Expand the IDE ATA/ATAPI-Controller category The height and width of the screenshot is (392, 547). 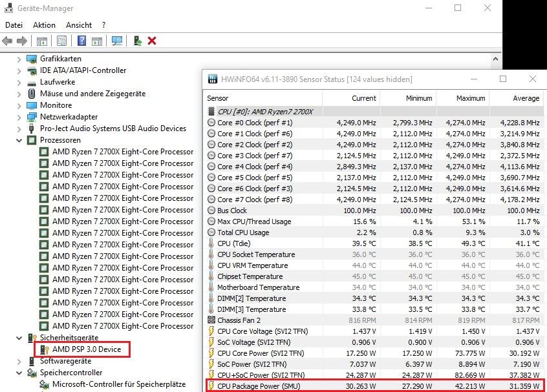click(19, 71)
